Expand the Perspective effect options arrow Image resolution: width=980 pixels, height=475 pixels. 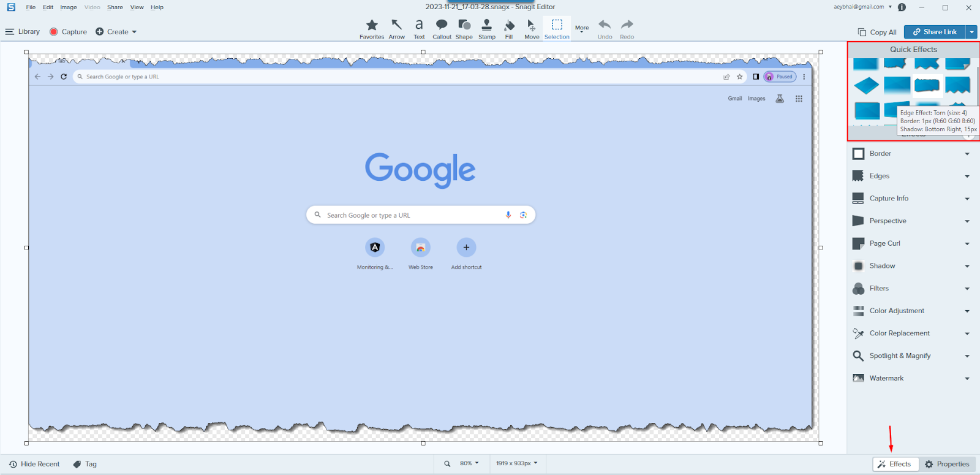pyautogui.click(x=967, y=221)
